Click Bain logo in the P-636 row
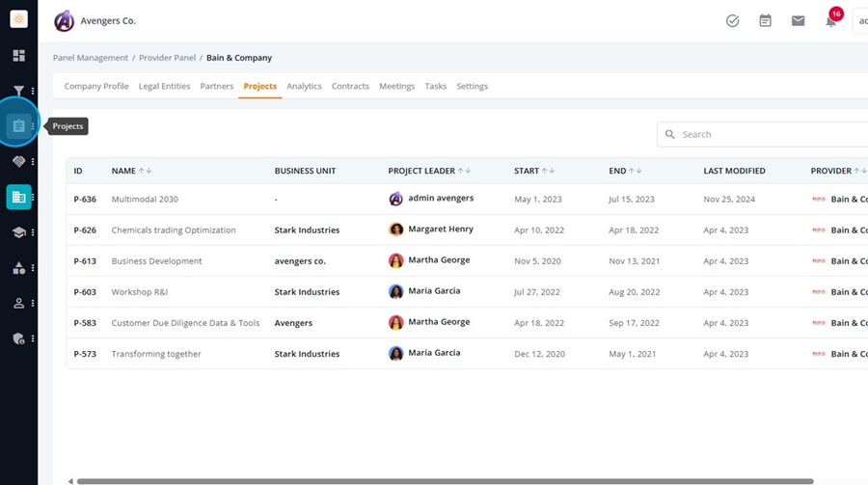 click(x=819, y=199)
